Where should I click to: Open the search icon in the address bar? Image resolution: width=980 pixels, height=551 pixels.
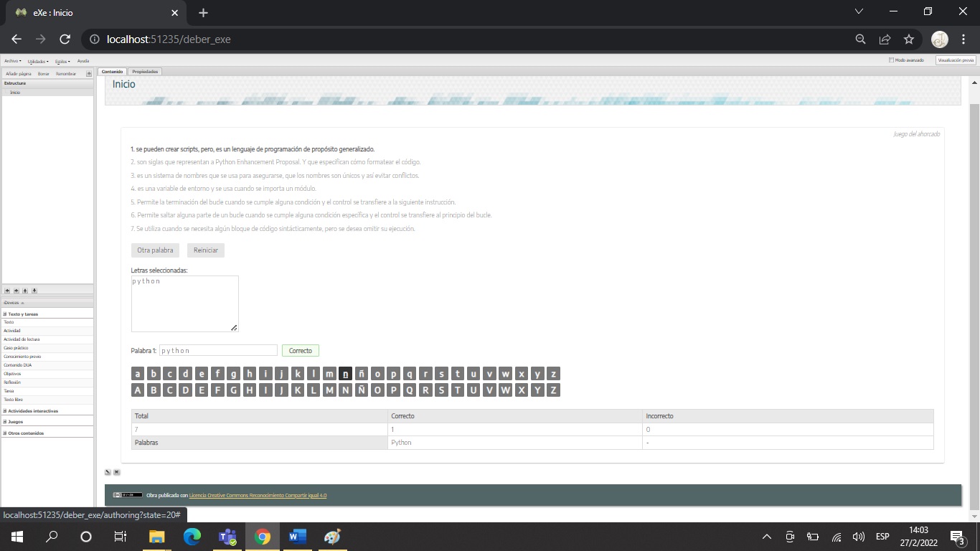point(859,39)
